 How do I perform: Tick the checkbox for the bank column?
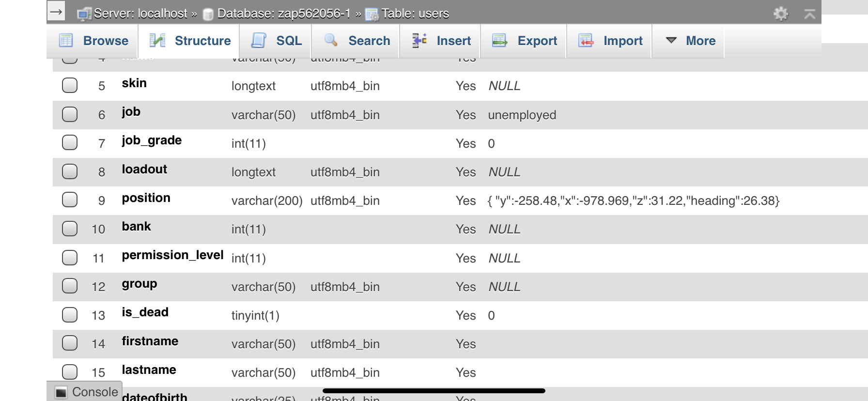coord(70,229)
